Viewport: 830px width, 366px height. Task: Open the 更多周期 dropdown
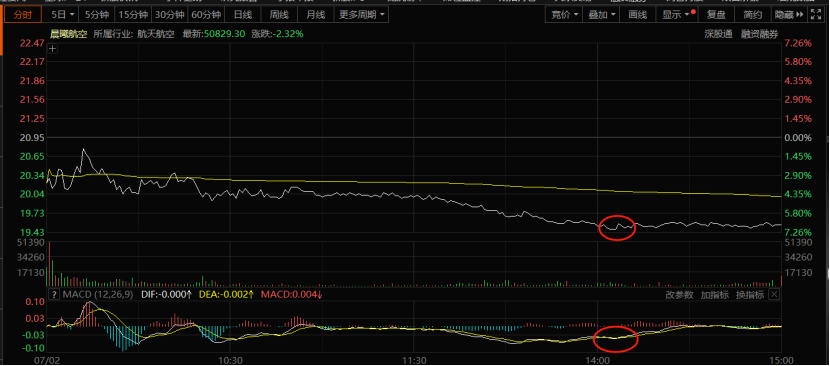[361, 14]
